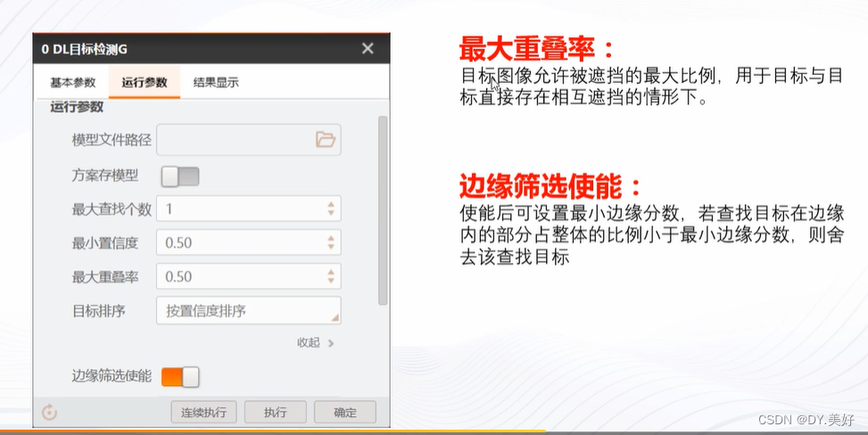Open the 结果显示 tab
The image size is (868, 435).
(x=216, y=83)
